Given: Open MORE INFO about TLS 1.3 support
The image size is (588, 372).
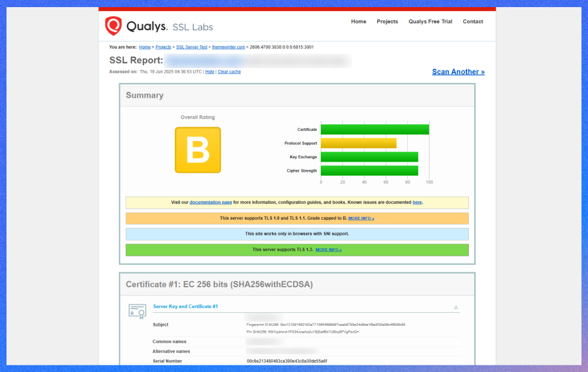Looking at the screenshot, I should (x=328, y=250).
